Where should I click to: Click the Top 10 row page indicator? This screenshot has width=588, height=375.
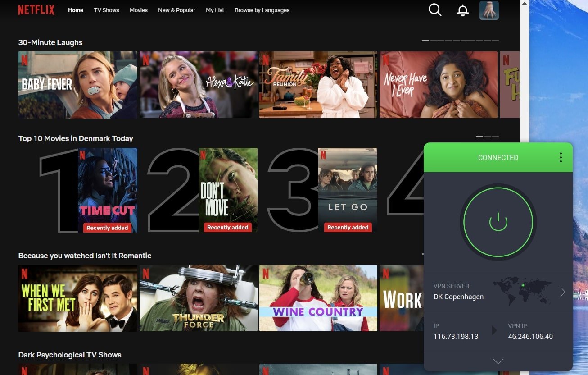487,137
